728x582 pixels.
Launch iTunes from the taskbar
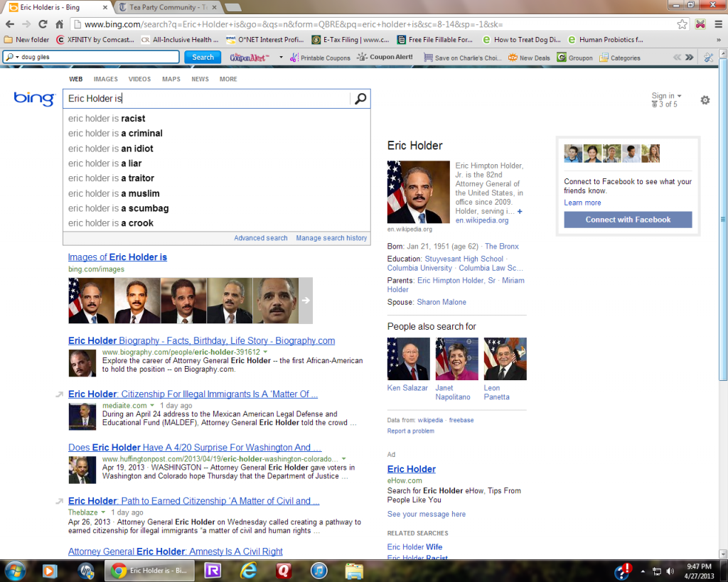(318, 570)
